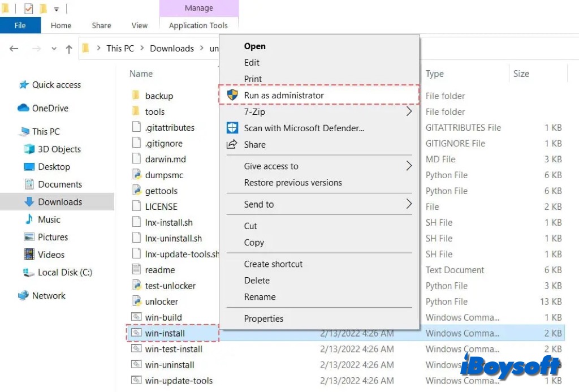
Task: Open the Give access to submenu
Action: (x=409, y=166)
